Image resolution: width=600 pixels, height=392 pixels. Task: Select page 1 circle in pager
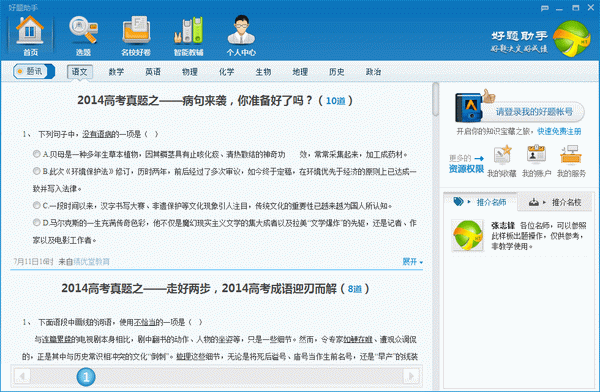86,377
